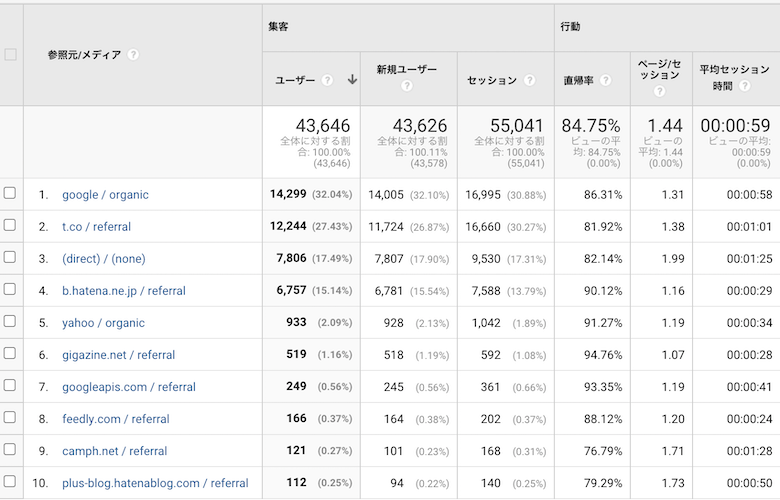
Task: Click help icon next to ユーザー column
Action: coord(327,80)
